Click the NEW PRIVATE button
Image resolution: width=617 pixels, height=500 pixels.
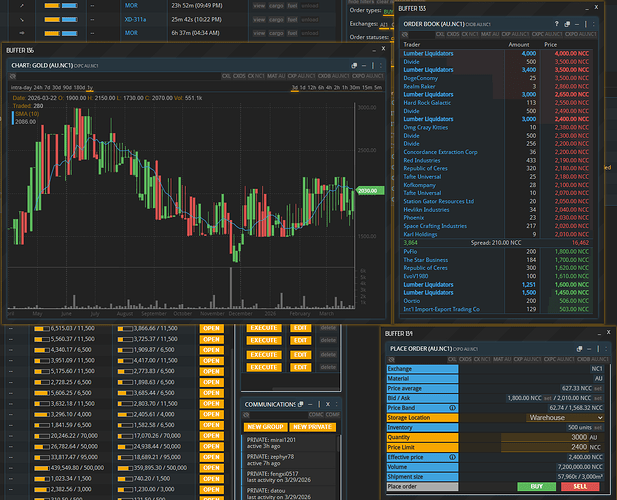(x=313, y=427)
